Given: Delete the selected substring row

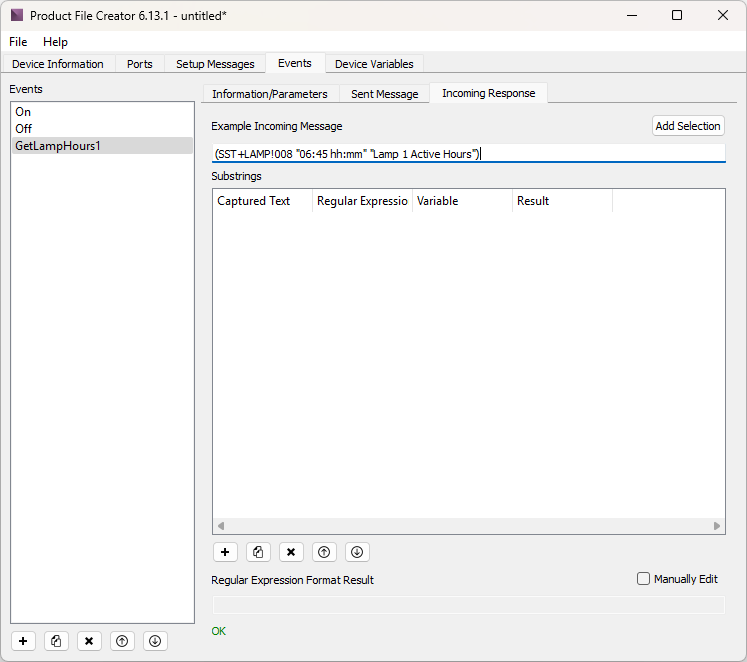Looking at the screenshot, I should [291, 552].
